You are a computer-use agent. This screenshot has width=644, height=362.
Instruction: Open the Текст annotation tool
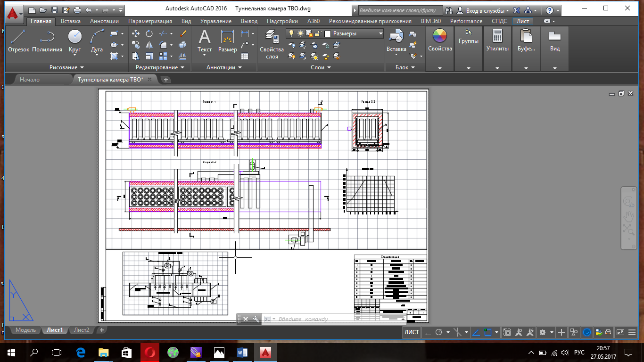coord(205,41)
